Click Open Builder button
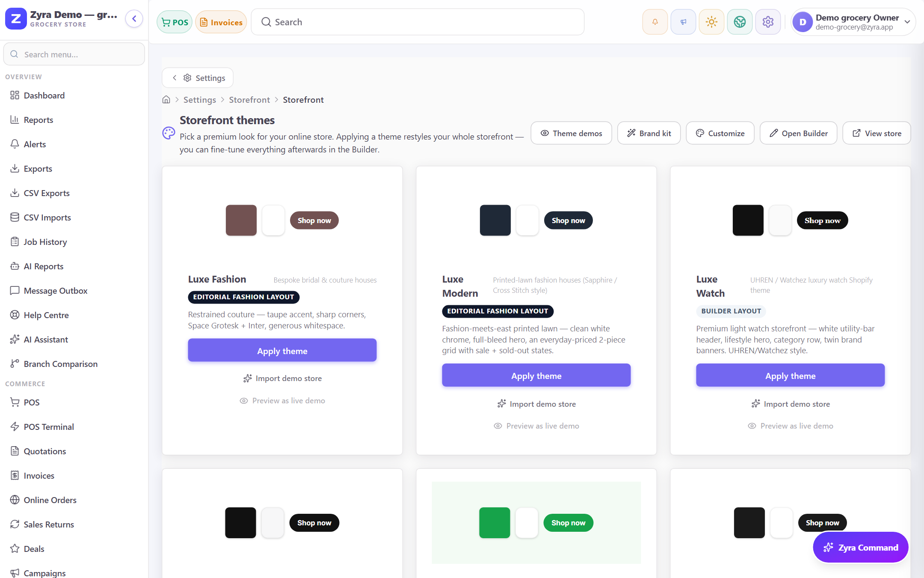This screenshot has width=924, height=578. coord(798,133)
